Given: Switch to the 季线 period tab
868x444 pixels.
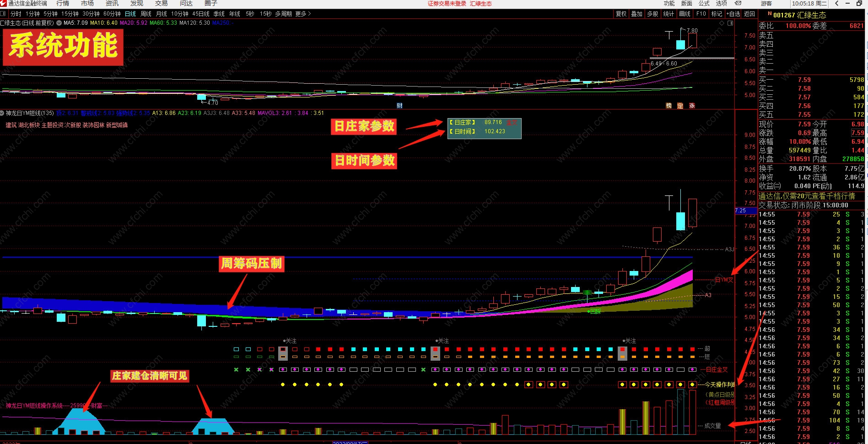Looking at the screenshot, I should tap(219, 14).
